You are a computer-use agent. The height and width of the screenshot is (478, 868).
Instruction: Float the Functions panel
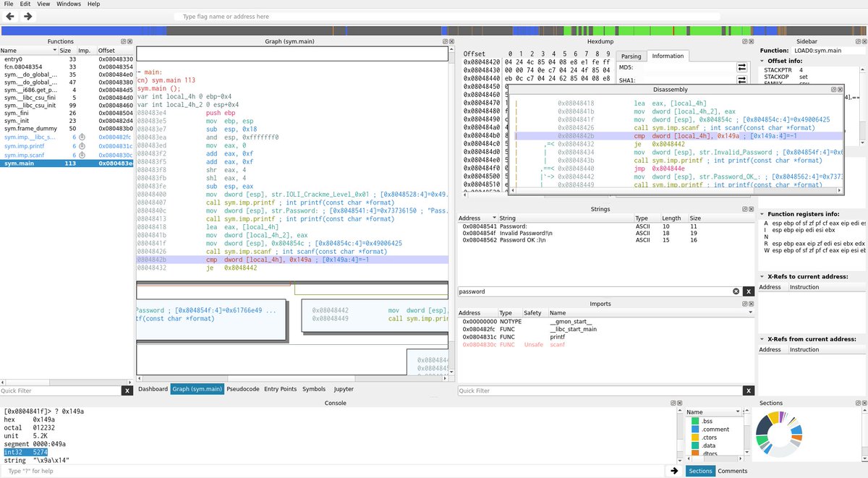pos(122,42)
